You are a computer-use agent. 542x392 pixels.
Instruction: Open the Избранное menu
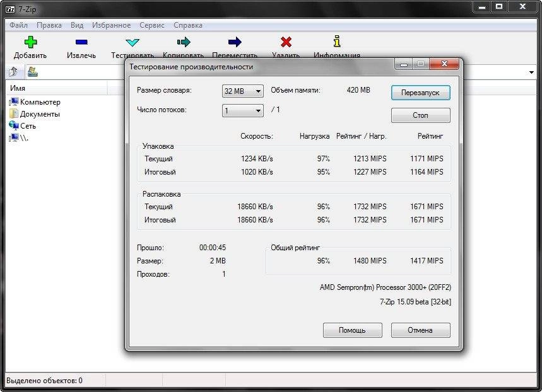coord(111,25)
